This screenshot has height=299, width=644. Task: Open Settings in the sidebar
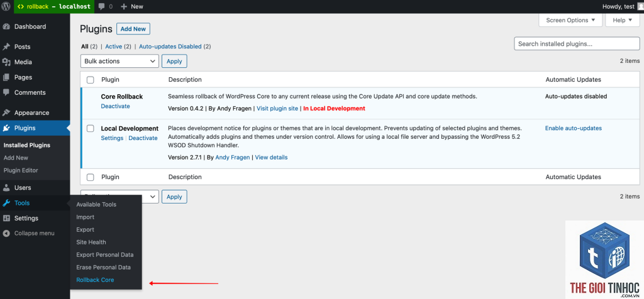tap(26, 218)
